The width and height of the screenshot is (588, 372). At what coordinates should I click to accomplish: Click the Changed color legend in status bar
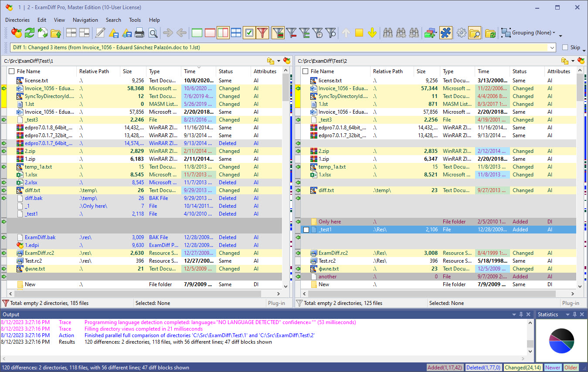click(523, 367)
